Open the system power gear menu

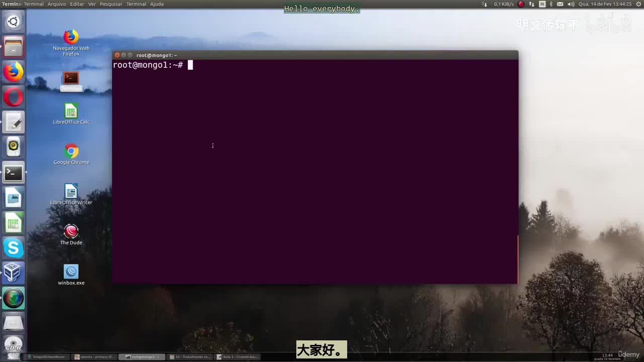[638, 4]
